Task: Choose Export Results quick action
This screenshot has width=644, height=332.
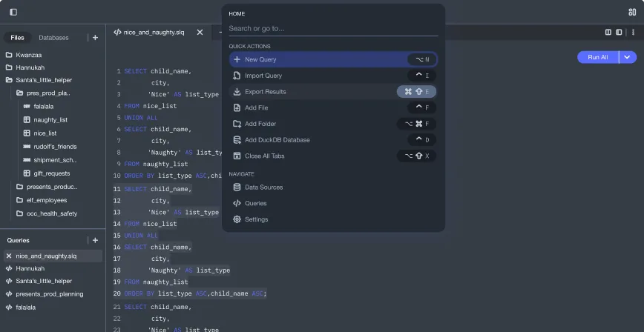Action: (333, 91)
